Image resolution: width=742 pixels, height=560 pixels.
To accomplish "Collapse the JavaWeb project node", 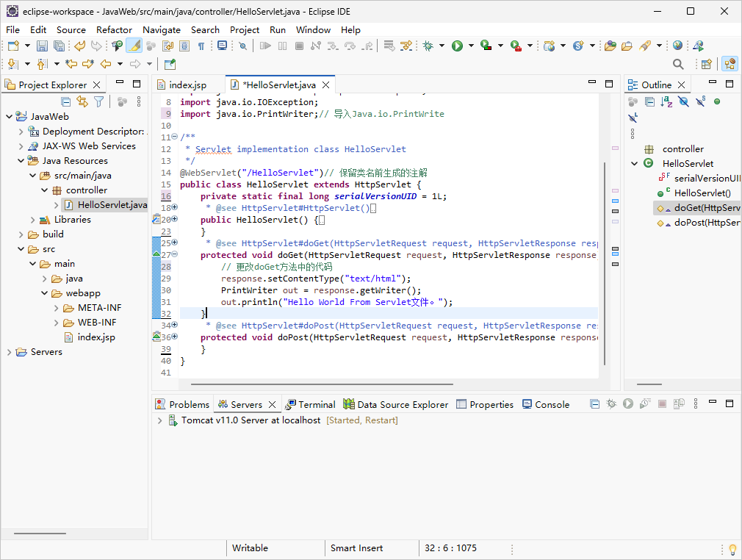I will click(9, 116).
